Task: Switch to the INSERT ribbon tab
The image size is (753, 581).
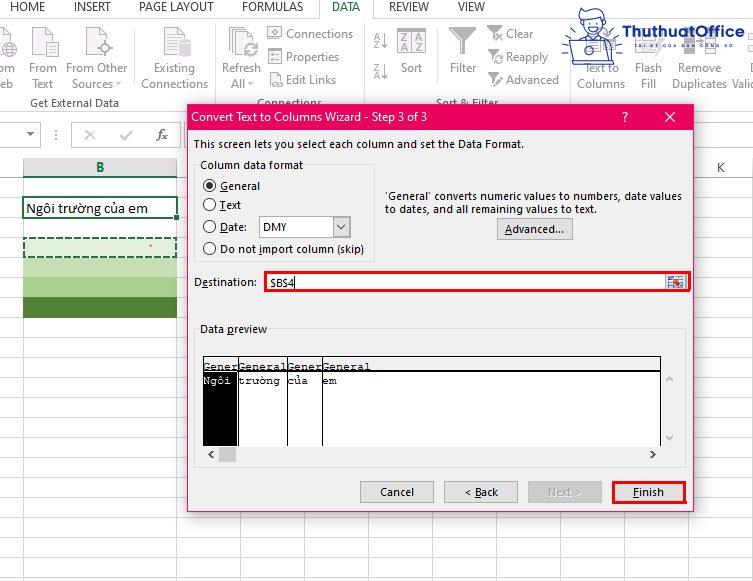Action: click(x=92, y=7)
